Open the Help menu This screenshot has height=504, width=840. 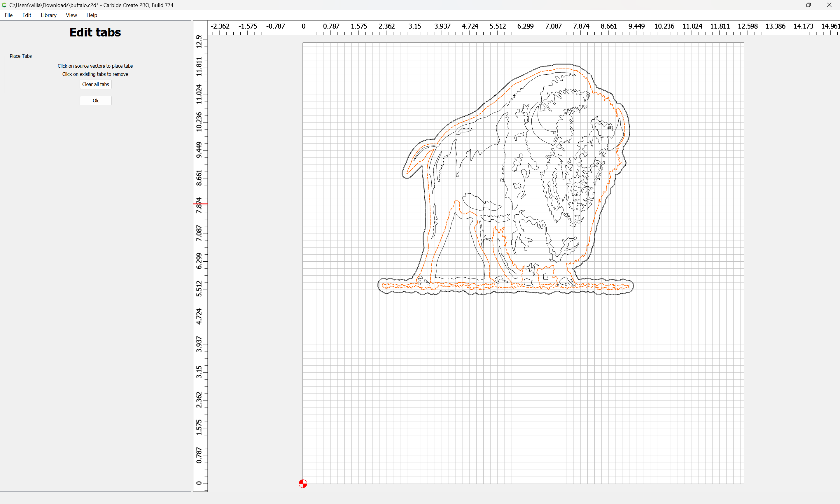point(92,15)
